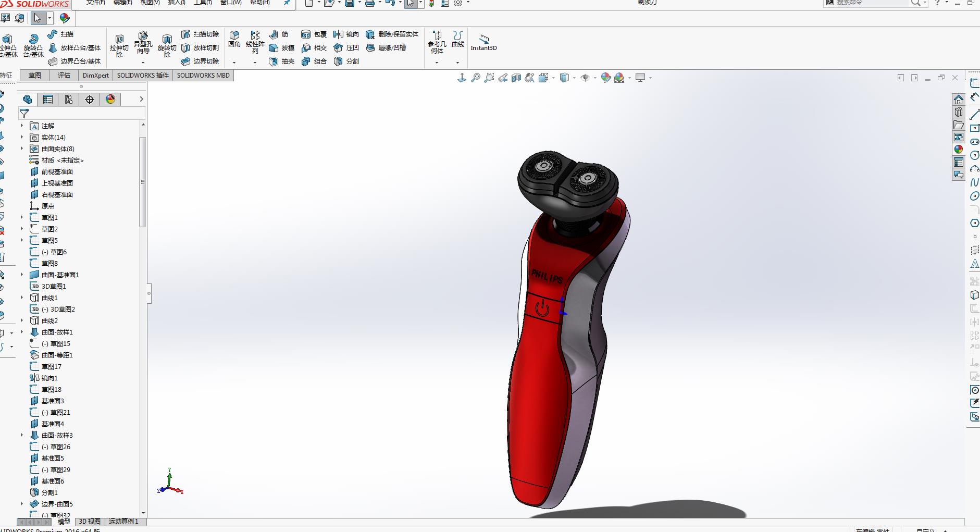Click the previous view icon

tap(503, 78)
